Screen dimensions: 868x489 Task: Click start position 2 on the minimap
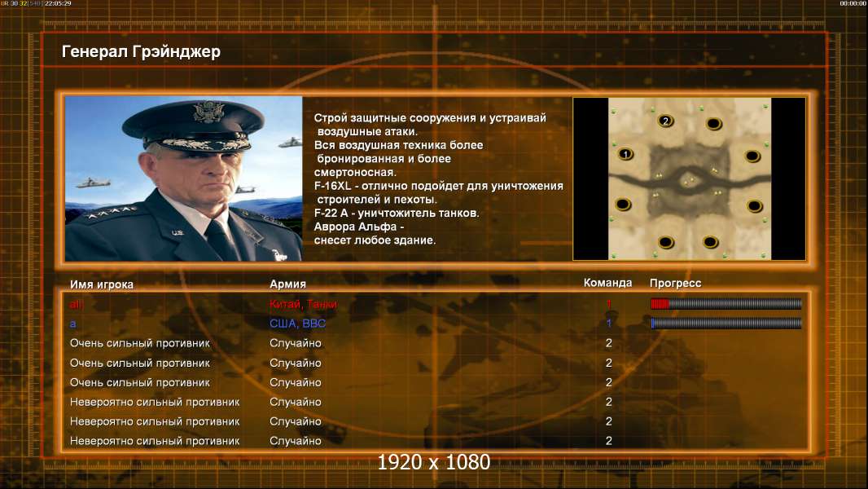click(665, 121)
